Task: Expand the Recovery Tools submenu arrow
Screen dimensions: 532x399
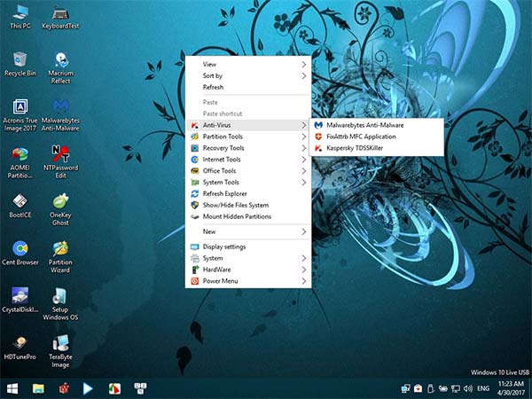Action: click(303, 148)
